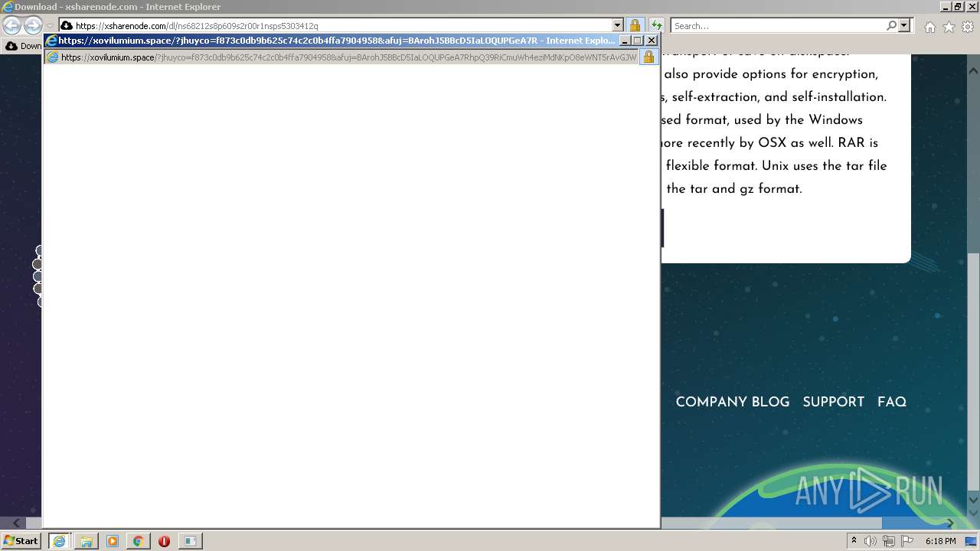This screenshot has width=980, height=551.
Task: Open the last pinned taskbar application
Action: tap(190, 541)
